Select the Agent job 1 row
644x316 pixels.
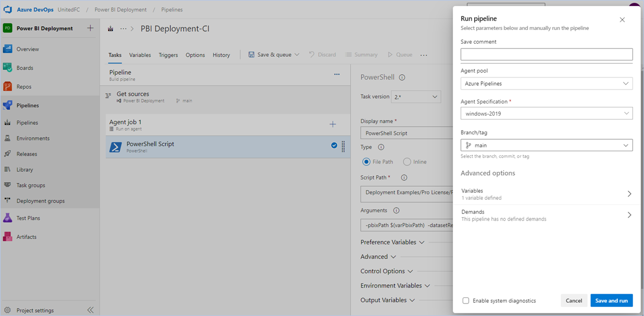tap(228, 125)
